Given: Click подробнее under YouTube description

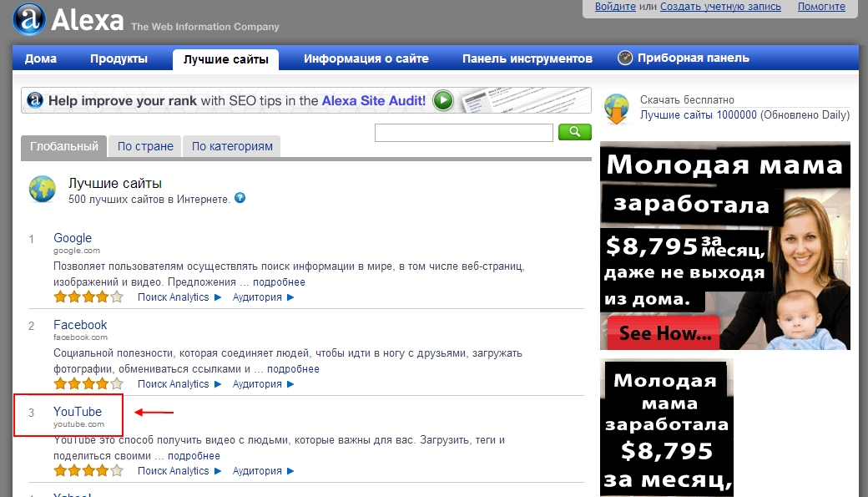Looking at the screenshot, I should tap(194, 456).
